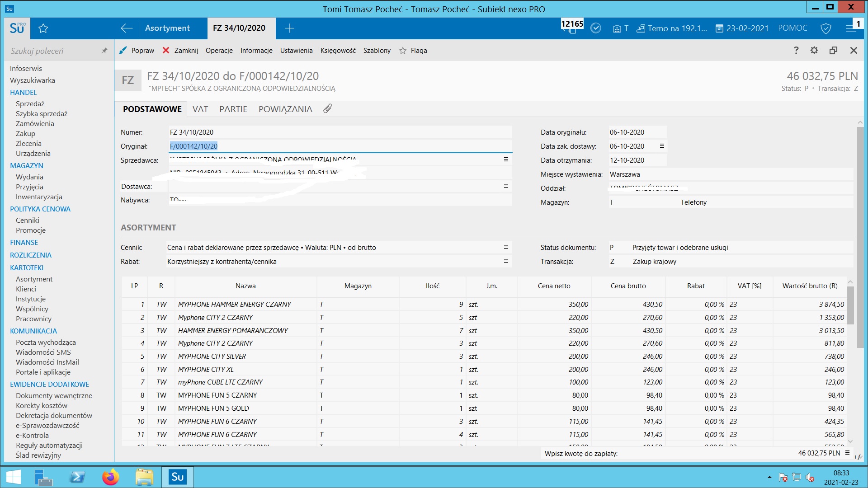Switch to the Asortyment tab
The image size is (868, 488).
[167, 28]
